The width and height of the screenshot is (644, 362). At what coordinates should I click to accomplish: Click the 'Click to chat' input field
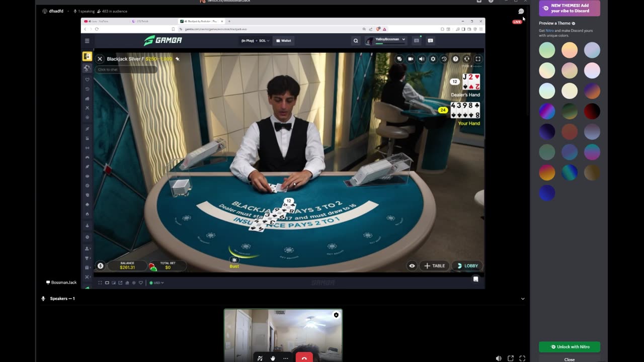tap(126, 69)
